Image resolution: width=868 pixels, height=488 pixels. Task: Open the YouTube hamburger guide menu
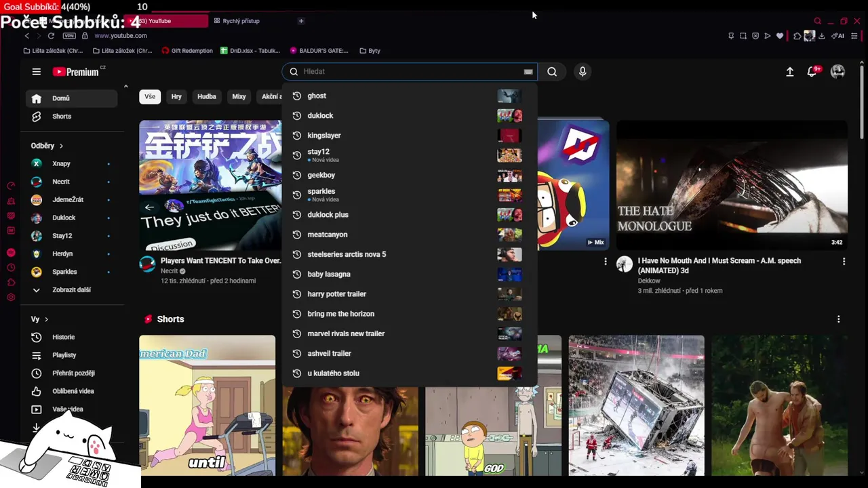37,72
